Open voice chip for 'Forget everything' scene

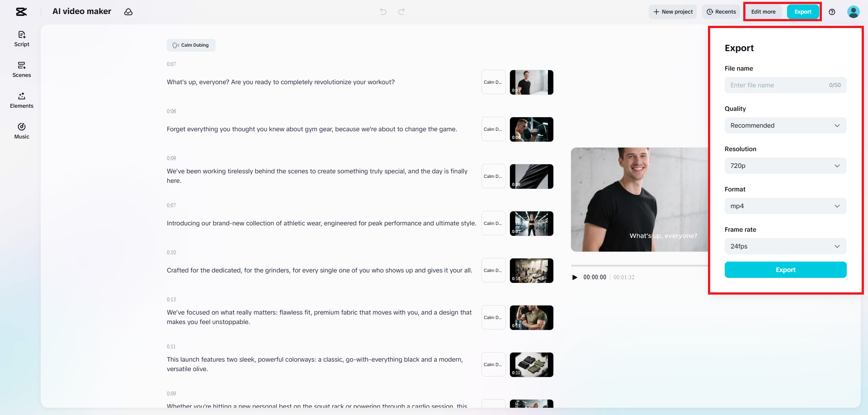point(493,129)
